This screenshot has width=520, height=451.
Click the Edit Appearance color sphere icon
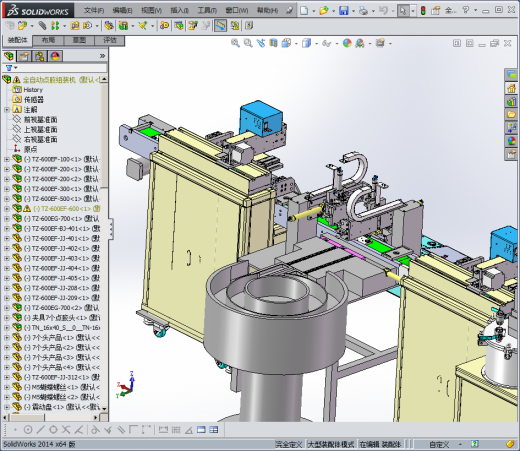[x=347, y=43]
